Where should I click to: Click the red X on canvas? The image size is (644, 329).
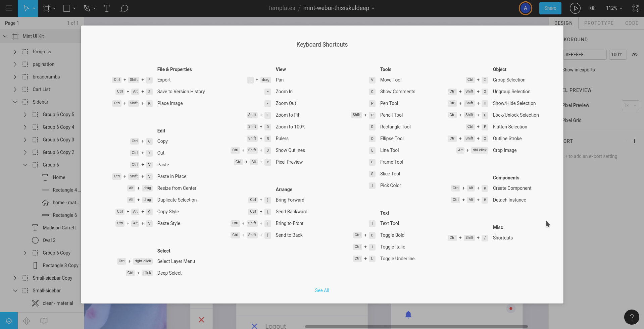201,320
